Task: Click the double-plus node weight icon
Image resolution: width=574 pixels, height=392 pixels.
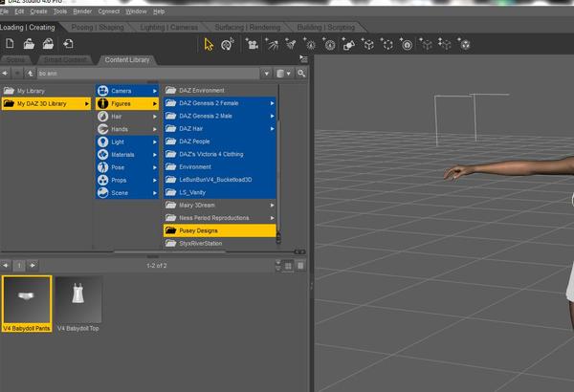Action: coord(445,44)
